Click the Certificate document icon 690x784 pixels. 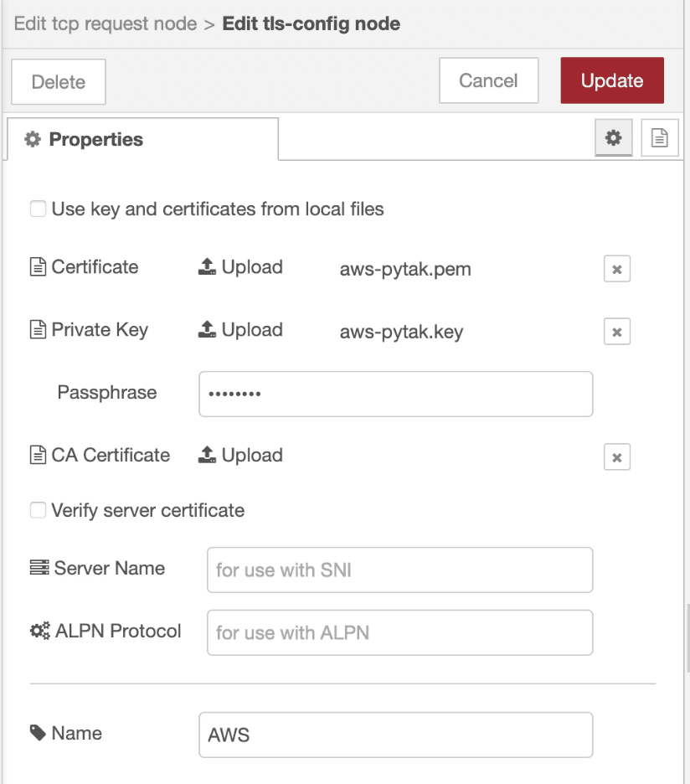click(x=39, y=266)
